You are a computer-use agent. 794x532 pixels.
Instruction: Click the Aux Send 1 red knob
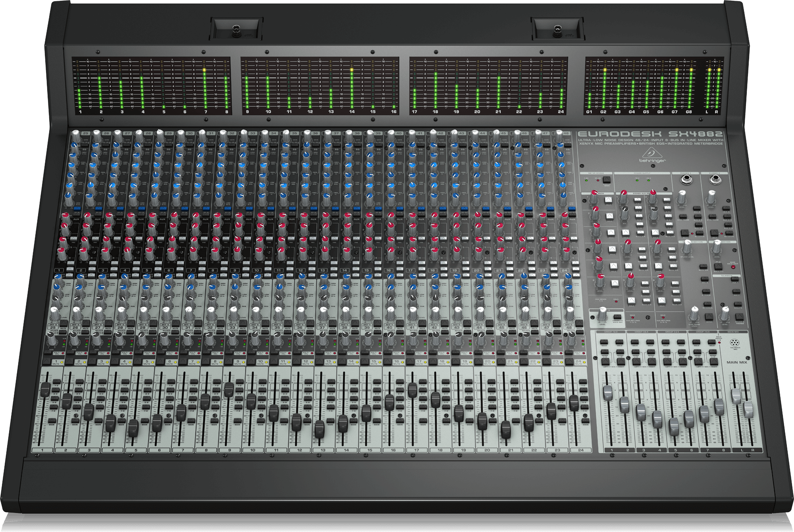(x=594, y=194)
